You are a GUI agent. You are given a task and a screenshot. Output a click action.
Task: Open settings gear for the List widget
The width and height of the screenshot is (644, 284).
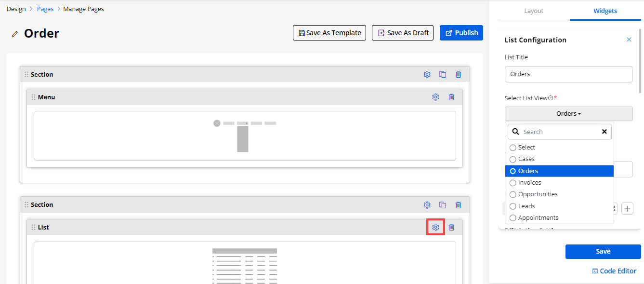coord(435,227)
